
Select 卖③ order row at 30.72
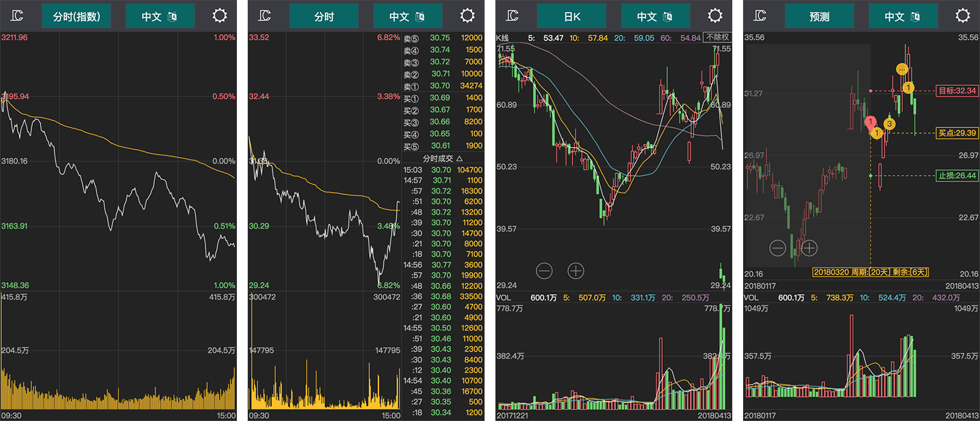point(443,62)
